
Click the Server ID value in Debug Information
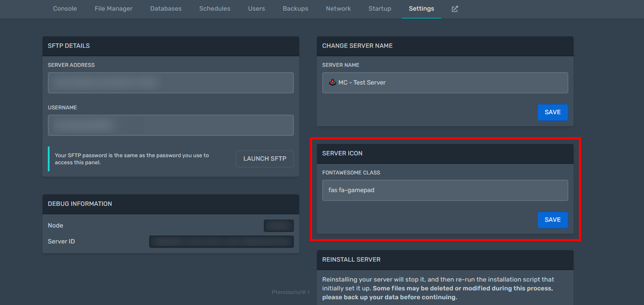(221, 241)
